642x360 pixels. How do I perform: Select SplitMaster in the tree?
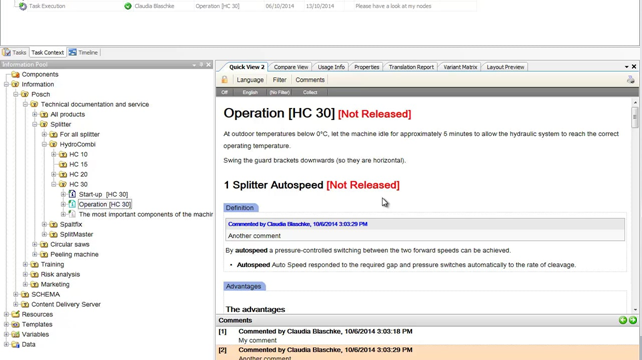click(x=76, y=234)
